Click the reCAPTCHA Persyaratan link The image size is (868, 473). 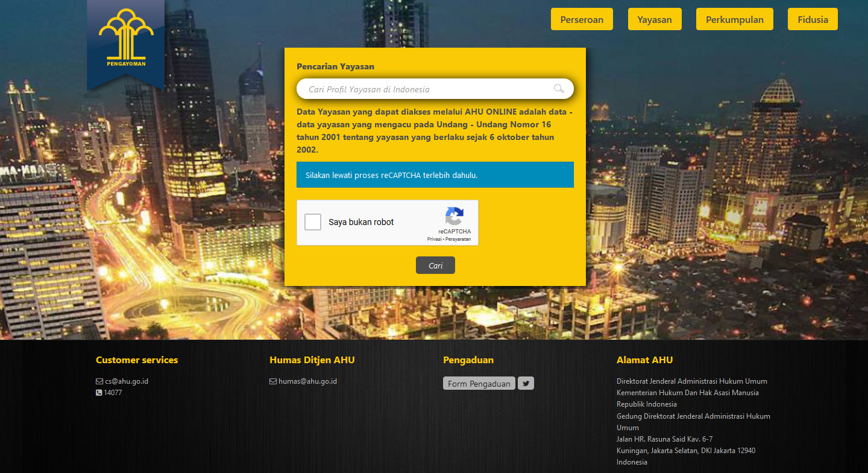pos(458,240)
